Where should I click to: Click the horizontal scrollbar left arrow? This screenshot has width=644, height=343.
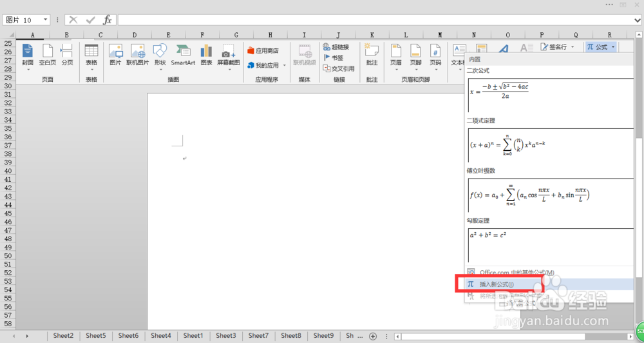pos(397,337)
